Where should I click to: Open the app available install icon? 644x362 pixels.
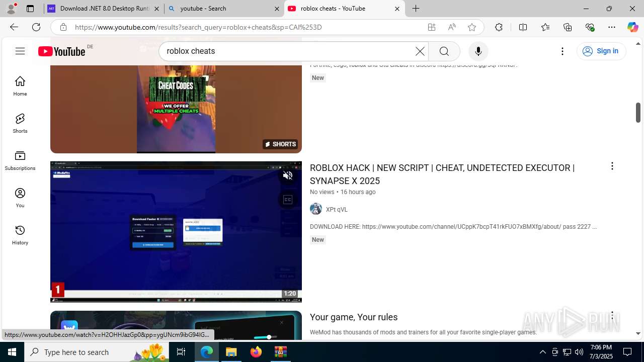(432, 27)
